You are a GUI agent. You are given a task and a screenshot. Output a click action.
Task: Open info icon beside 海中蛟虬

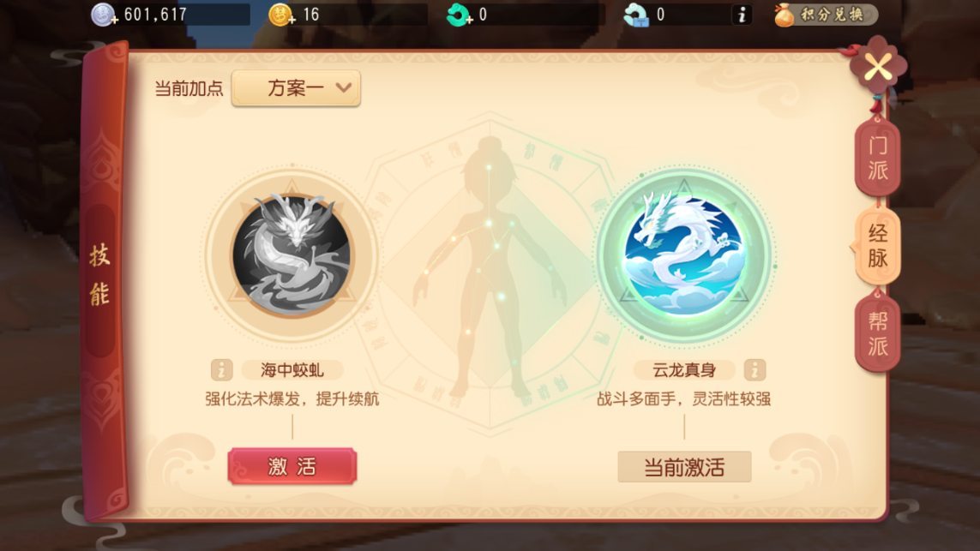[x=222, y=370]
